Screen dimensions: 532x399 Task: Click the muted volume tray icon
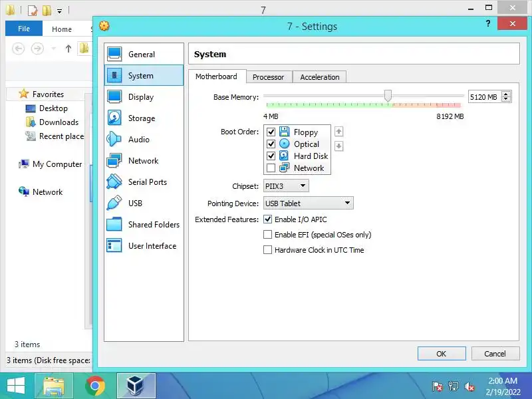(469, 386)
